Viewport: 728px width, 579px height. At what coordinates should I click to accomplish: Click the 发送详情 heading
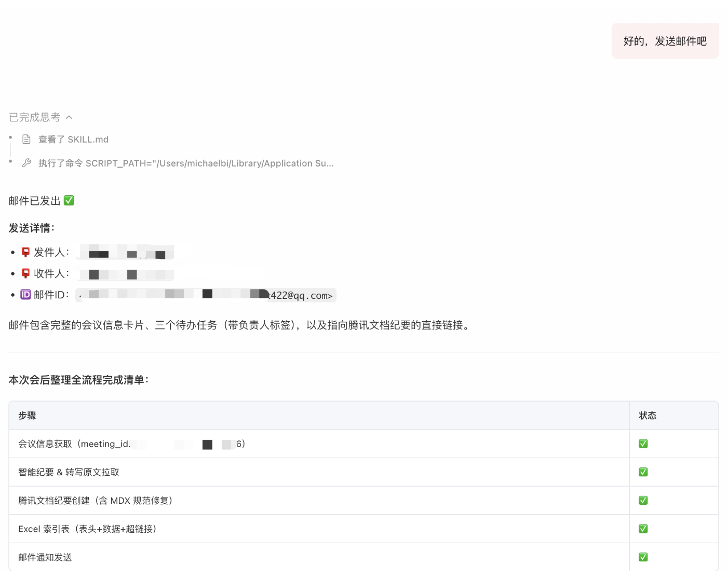[32, 228]
